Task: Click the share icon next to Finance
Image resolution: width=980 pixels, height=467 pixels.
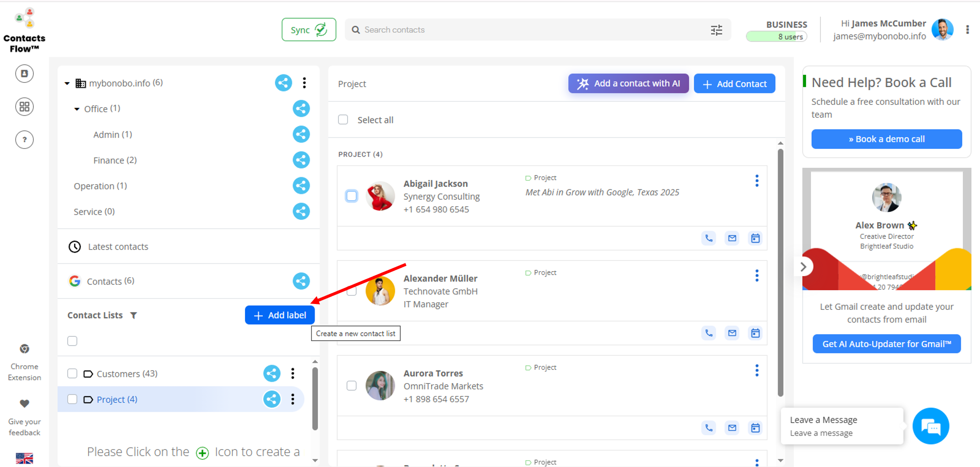Action: [301, 160]
